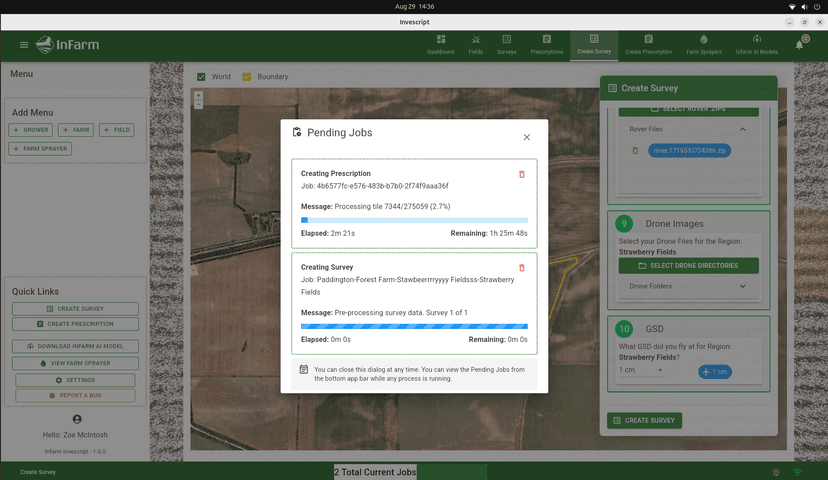Toggle the Boundary layer checkbox

pyautogui.click(x=246, y=77)
